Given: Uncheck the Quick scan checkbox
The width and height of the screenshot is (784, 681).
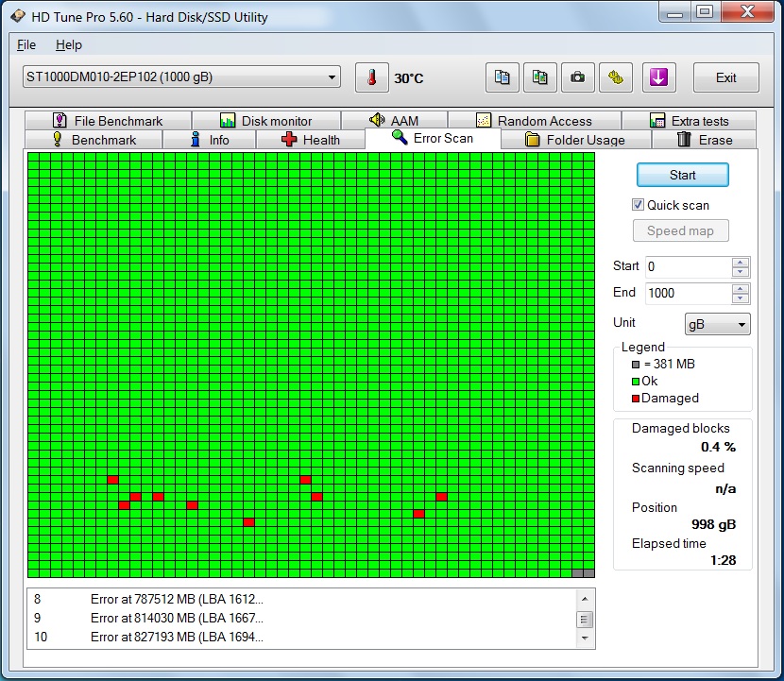Looking at the screenshot, I should click(638, 205).
